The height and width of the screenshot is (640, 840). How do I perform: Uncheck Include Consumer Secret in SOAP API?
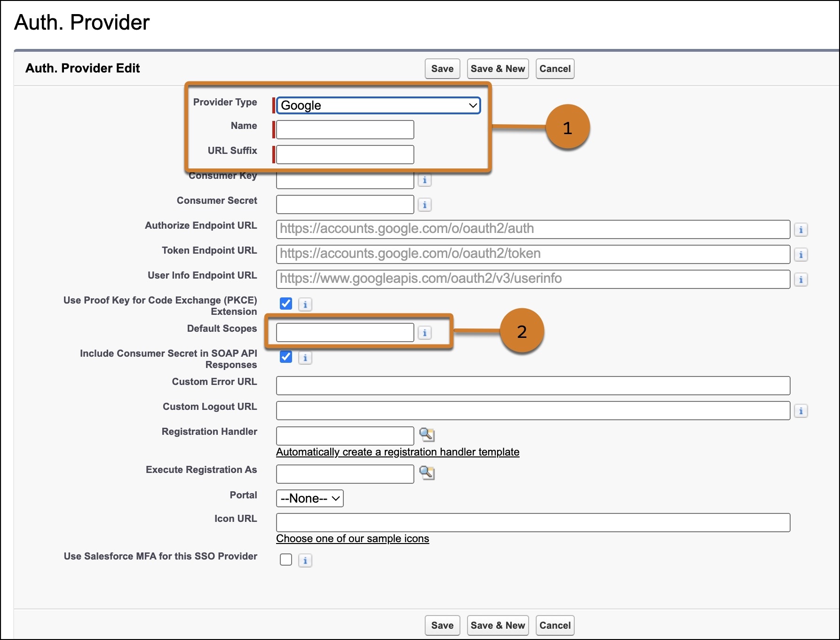pyautogui.click(x=286, y=357)
